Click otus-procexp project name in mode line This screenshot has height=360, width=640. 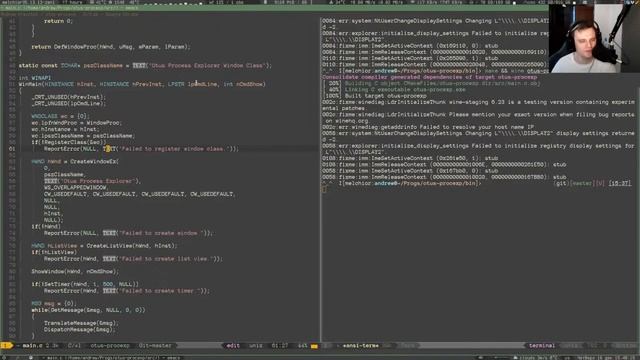110,346
